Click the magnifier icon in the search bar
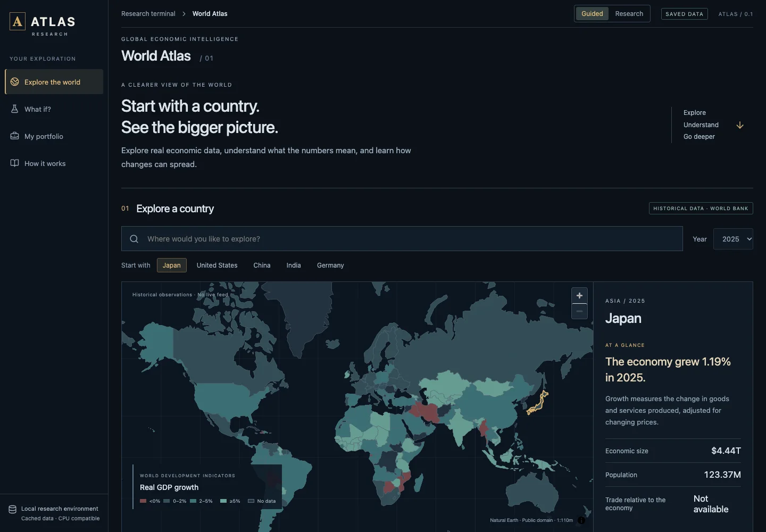Viewport: 766px width, 532px height. (134, 239)
